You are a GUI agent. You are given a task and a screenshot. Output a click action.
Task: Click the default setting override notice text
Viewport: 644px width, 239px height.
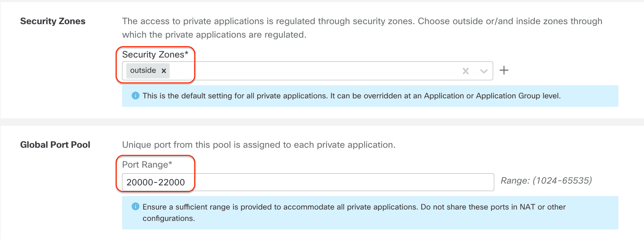point(352,96)
